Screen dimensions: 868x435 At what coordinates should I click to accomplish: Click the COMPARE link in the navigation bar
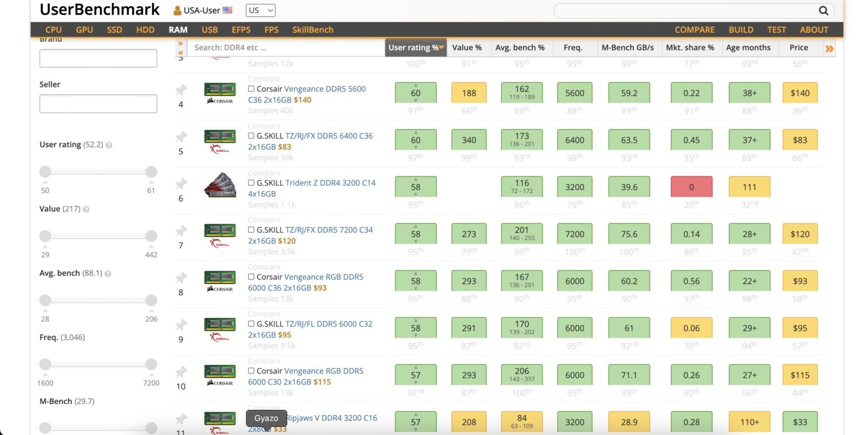[x=695, y=29]
